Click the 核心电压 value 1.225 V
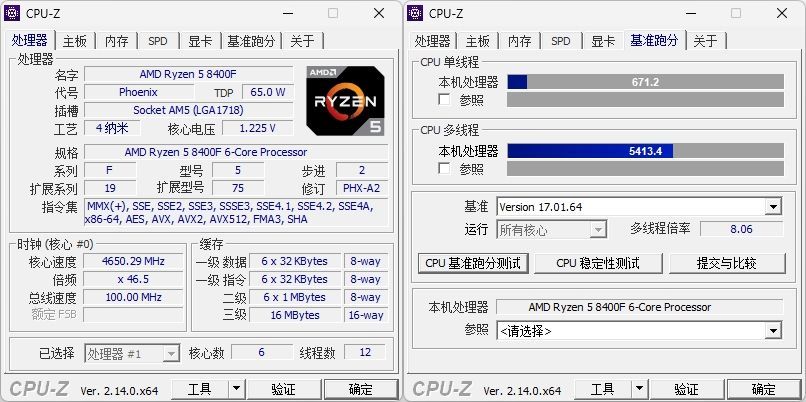This screenshot has height=402, width=806. (258, 128)
